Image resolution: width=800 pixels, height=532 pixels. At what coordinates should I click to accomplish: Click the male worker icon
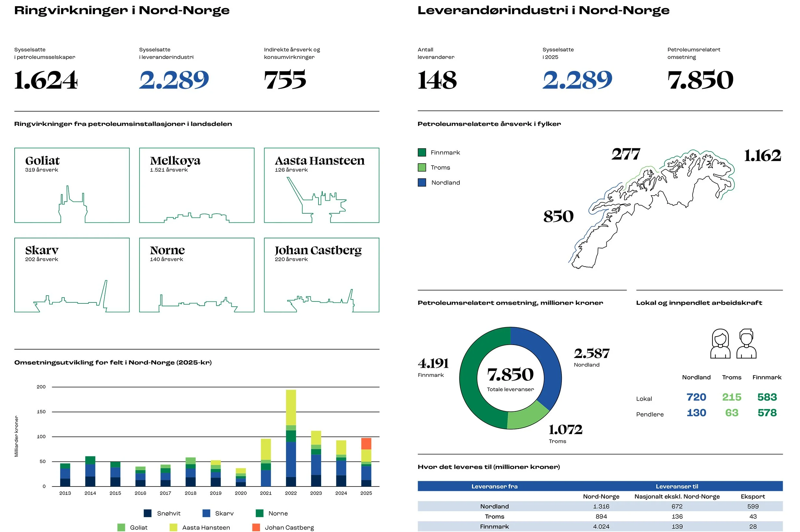click(x=746, y=343)
